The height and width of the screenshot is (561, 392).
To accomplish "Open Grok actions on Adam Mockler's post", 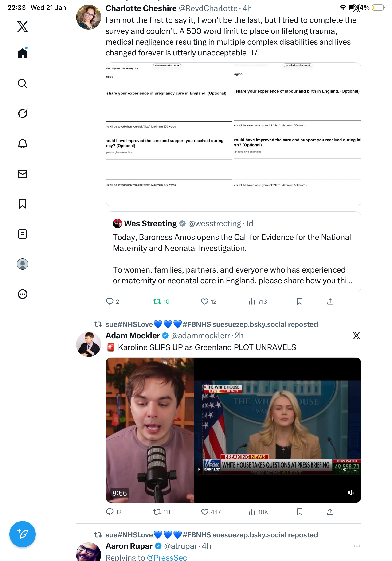I will click(x=356, y=335).
